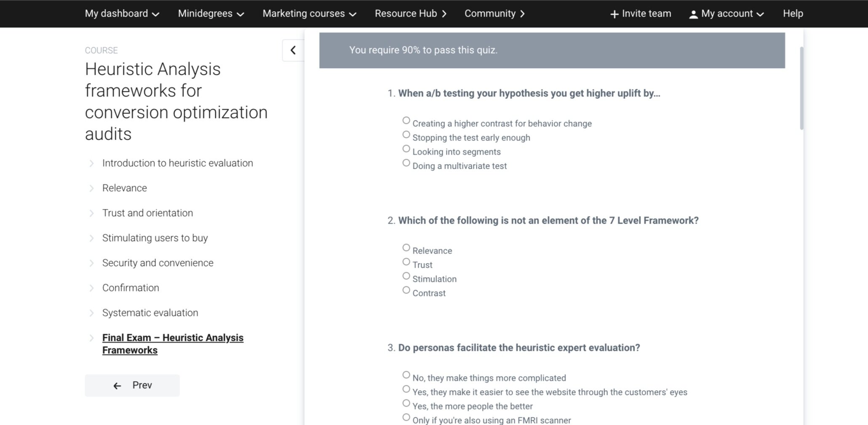Click the chevron next to Relevance lesson

pyautogui.click(x=91, y=188)
